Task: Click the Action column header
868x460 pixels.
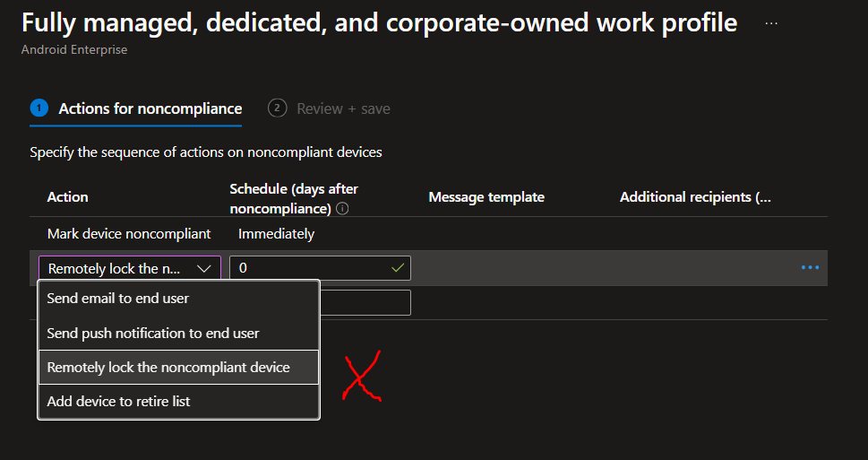Action: tap(68, 197)
